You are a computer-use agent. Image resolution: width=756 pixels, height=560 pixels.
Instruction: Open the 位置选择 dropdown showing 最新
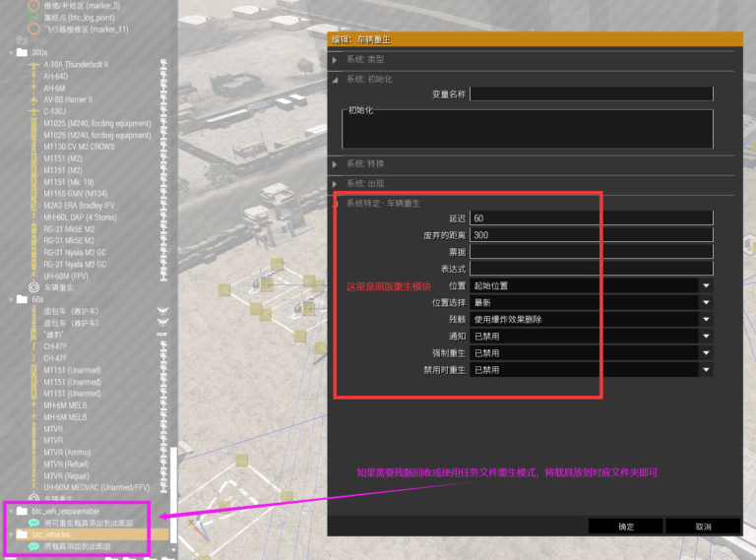point(591,303)
